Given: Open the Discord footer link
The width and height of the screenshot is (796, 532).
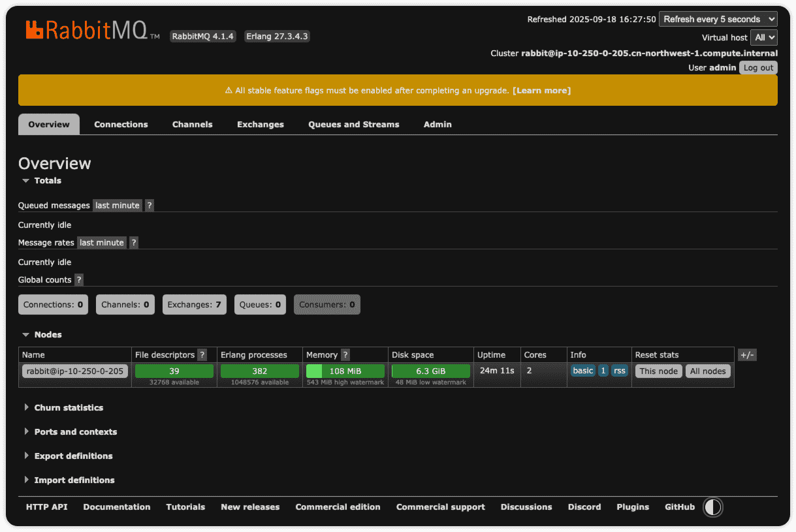Looking at the screenshot, I should tap(584, 507).
